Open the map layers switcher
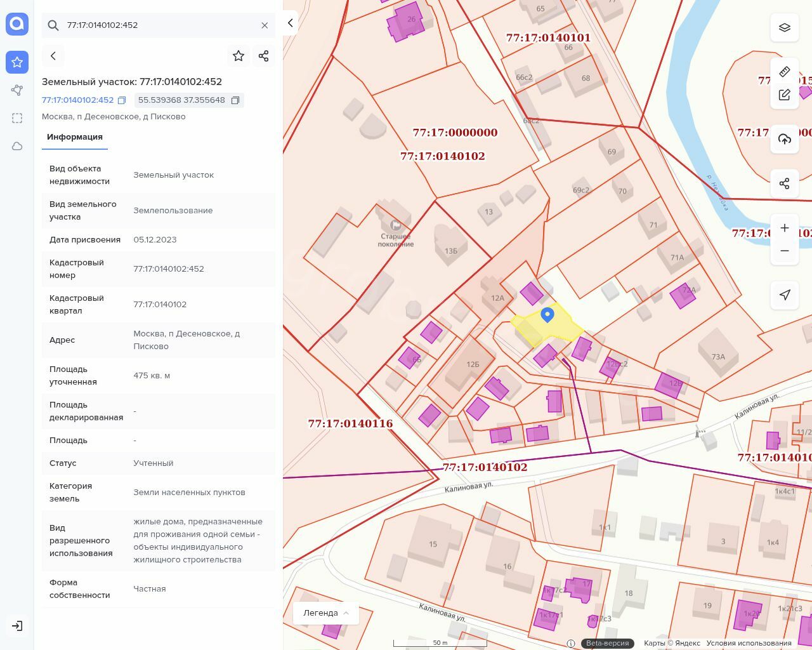 tap(785, 27)
